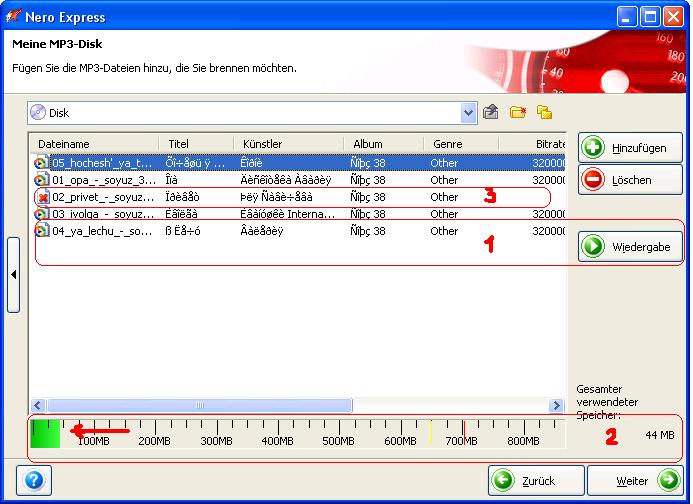Click the red 700MB marker on capacity ruler

[464, 433]
